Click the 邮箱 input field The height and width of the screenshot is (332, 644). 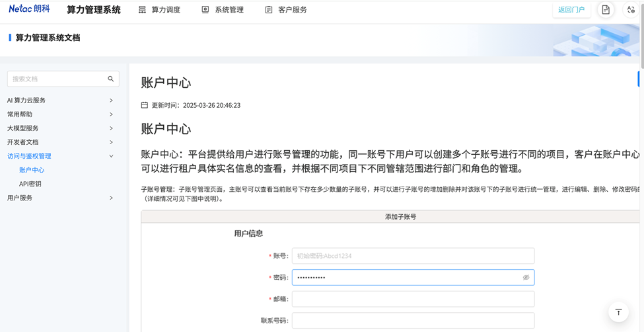click(413, 299)
